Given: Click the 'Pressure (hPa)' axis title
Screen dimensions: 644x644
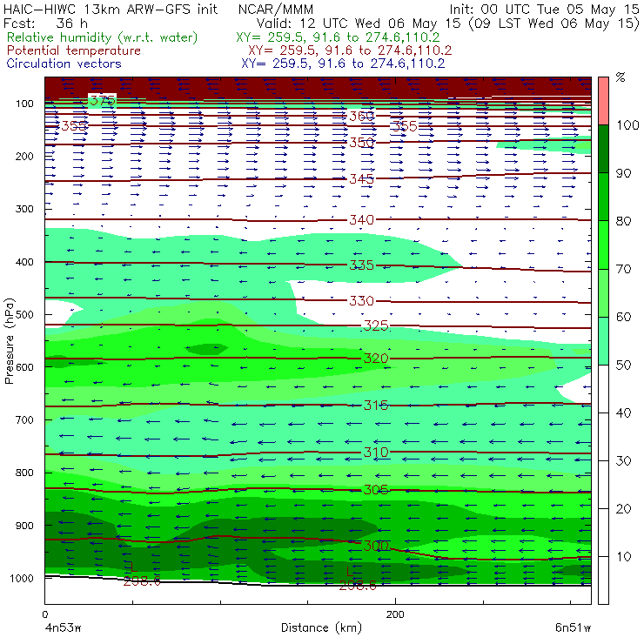Looking at the screenshot, I should click(x=9, y=341).
